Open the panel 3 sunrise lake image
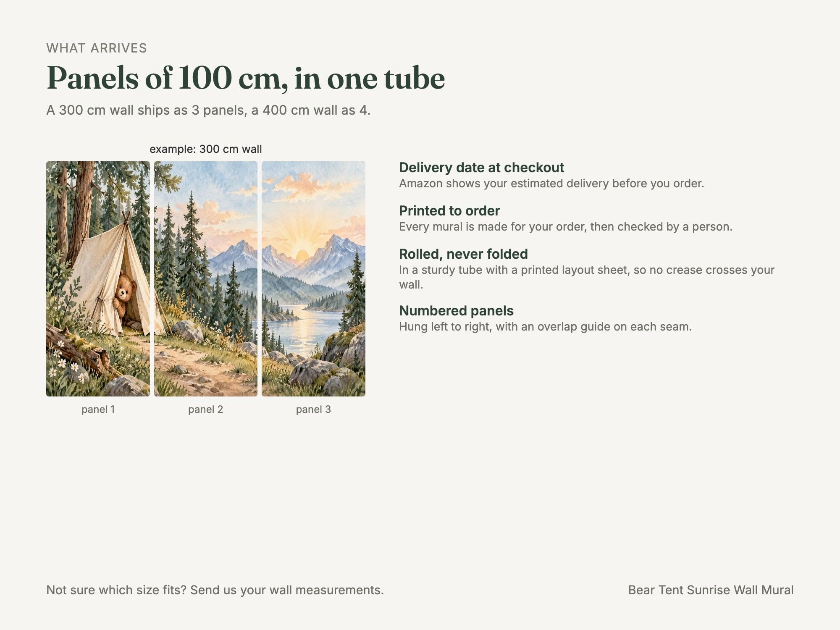Screen dimensions: 840x630 click(313, 279)
